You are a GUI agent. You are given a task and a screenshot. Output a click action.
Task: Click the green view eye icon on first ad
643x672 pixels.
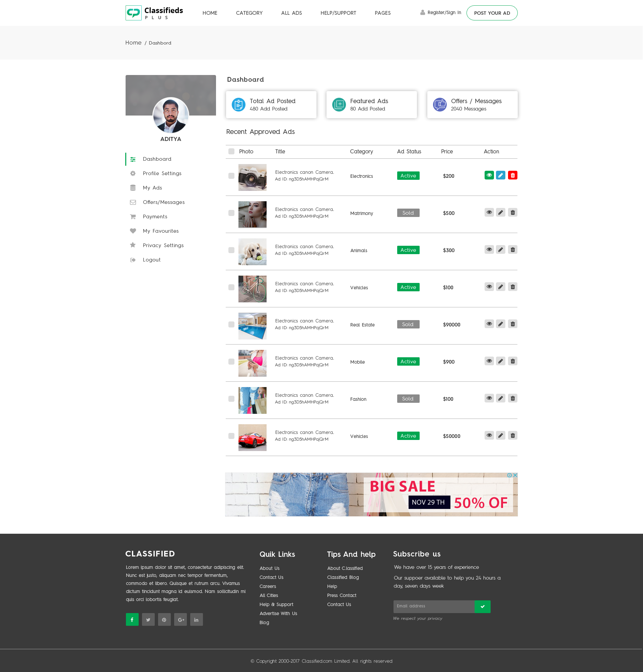pyautogui.click(x=489, y=175)
